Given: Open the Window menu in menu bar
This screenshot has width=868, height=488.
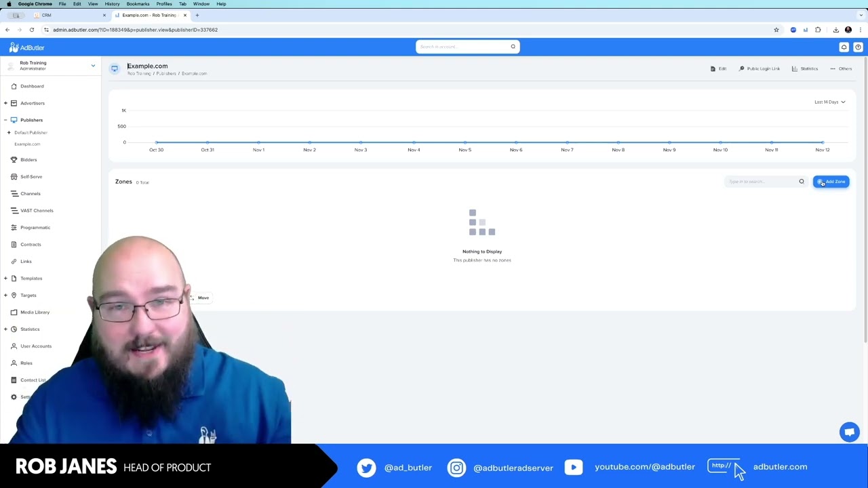Looking at the screenshot, I should click(x=201, y=4).
